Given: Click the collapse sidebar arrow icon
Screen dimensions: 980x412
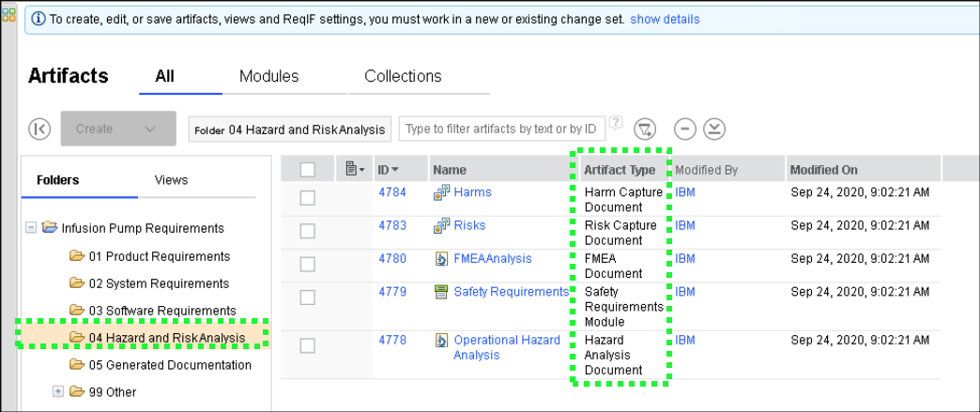Looking at the screenshot, I should tap(39, 129).
